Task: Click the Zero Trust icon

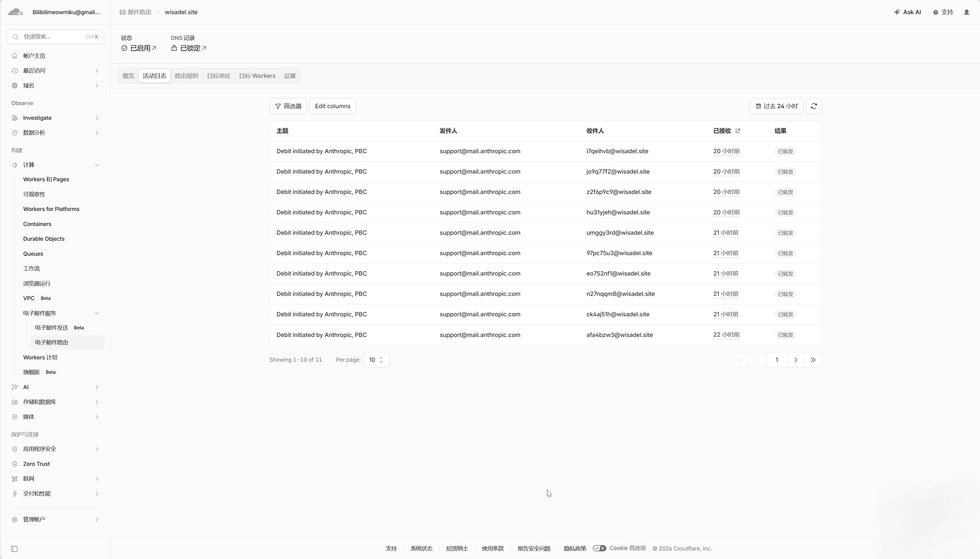Action: (15, 464)
